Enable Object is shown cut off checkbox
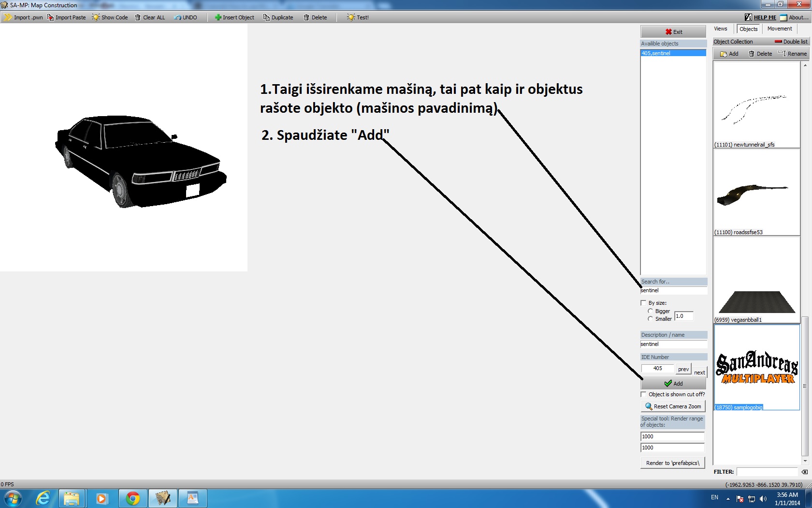Viewport: 812px width, 508px height. [x=643, y=394]
